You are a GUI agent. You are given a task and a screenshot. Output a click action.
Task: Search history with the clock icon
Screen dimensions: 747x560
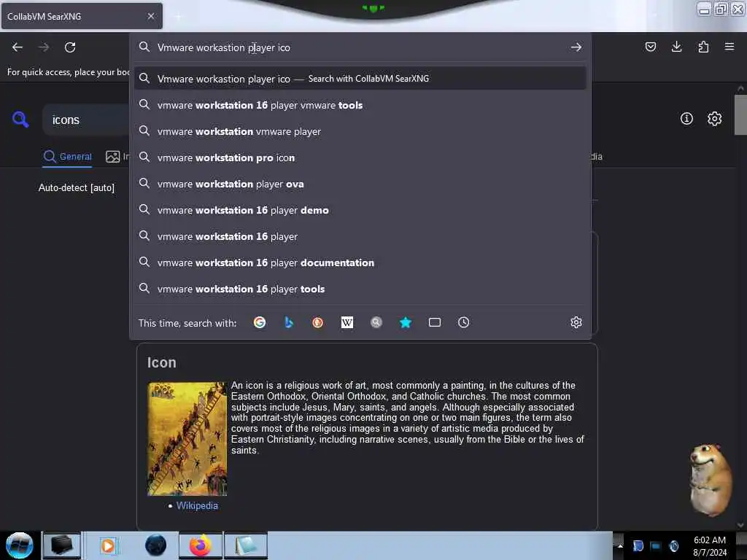pyautogui.click(x=463, y=322)
